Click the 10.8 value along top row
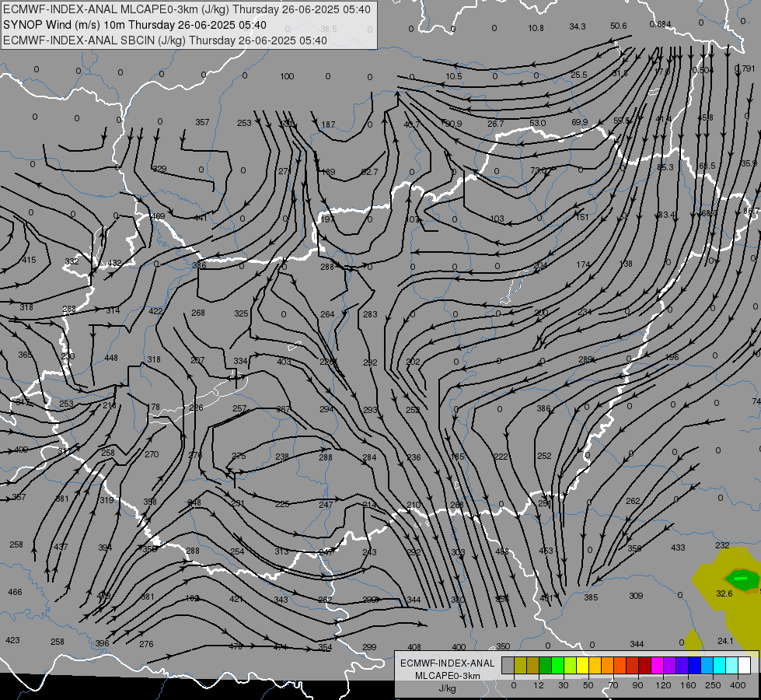This screenshot has height=700, width=761. tap(536, 28)
